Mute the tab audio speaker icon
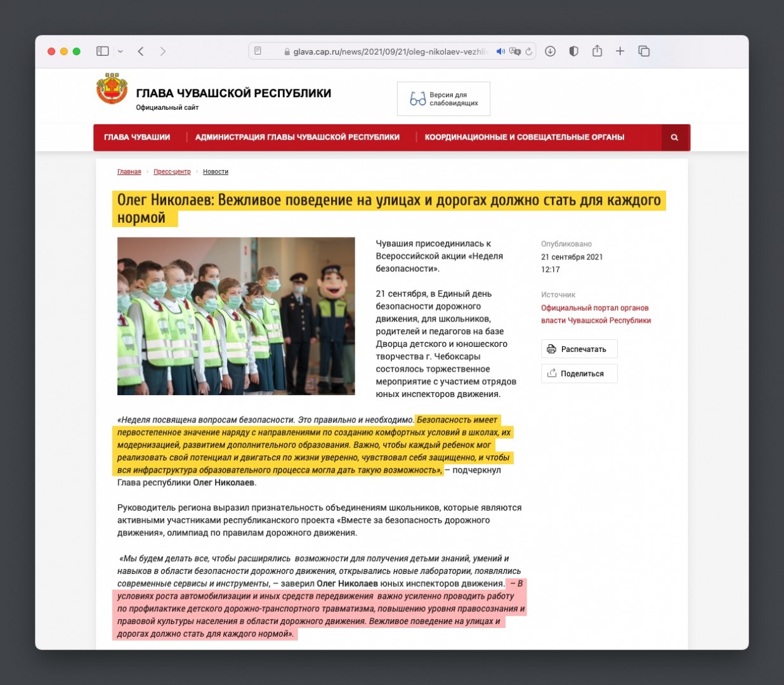Viewport: 784px width, 685px height. [500, 51]
